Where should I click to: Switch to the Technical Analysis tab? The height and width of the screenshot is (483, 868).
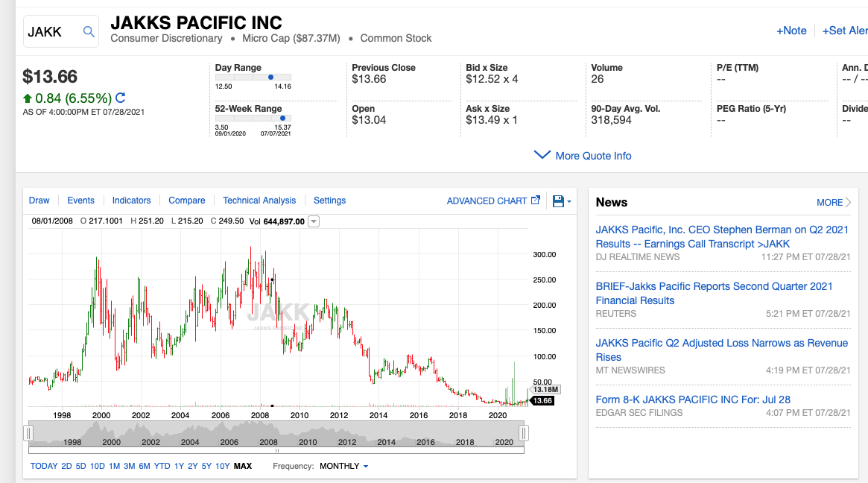pos(259,200)
